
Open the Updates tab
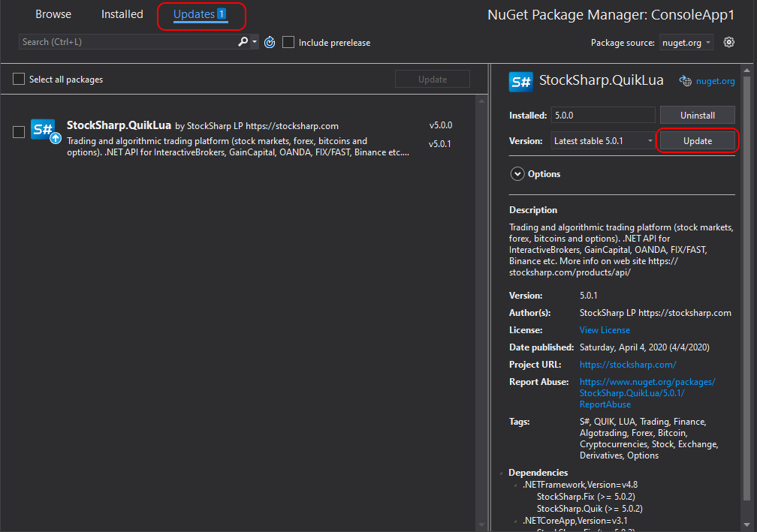click(x=200, y=14)
